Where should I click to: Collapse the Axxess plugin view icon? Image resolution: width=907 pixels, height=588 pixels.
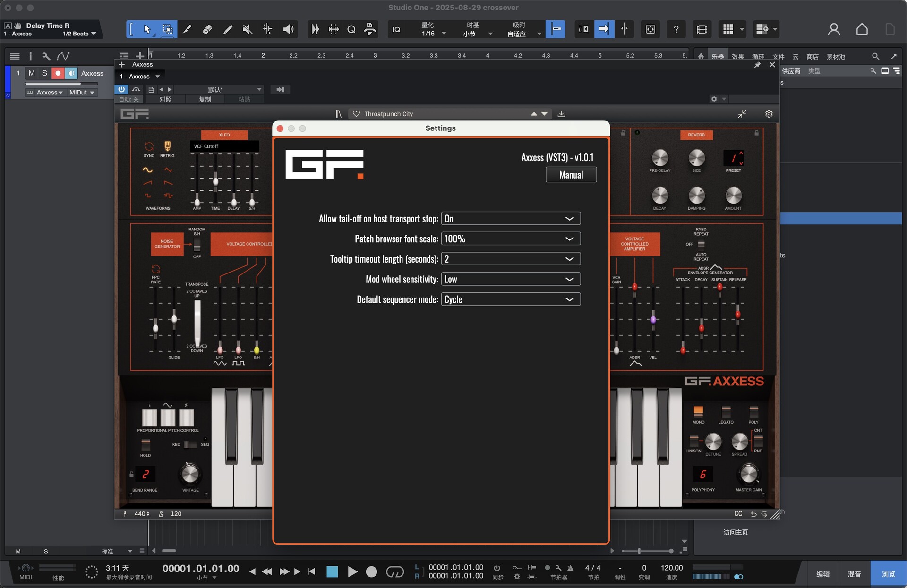click(742, 114)
